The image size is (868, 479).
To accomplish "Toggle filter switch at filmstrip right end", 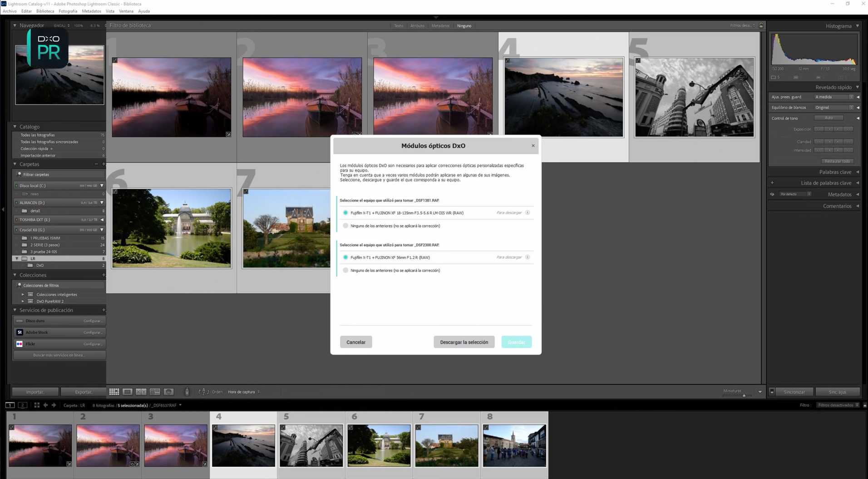I will (x=864, y=405).
